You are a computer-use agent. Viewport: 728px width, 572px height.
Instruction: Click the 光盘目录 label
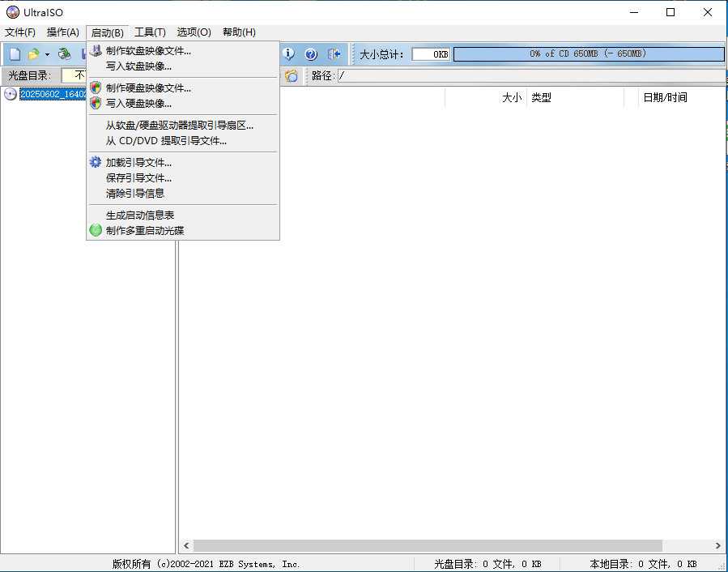click(x=29, y=75)
